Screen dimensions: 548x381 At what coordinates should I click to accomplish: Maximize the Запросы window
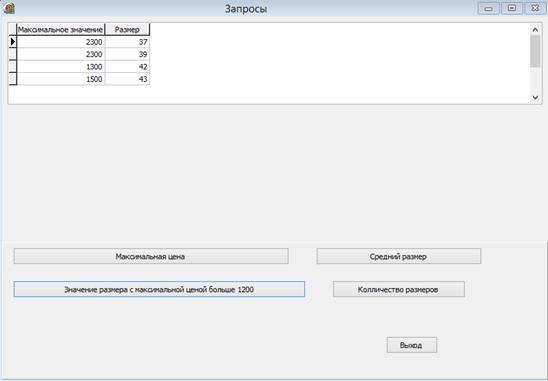512,8
